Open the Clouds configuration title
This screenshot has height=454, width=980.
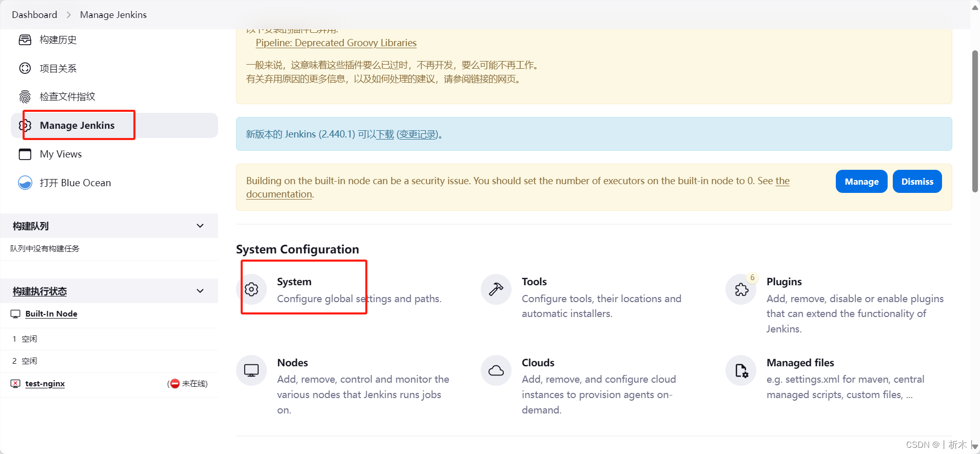538,363
